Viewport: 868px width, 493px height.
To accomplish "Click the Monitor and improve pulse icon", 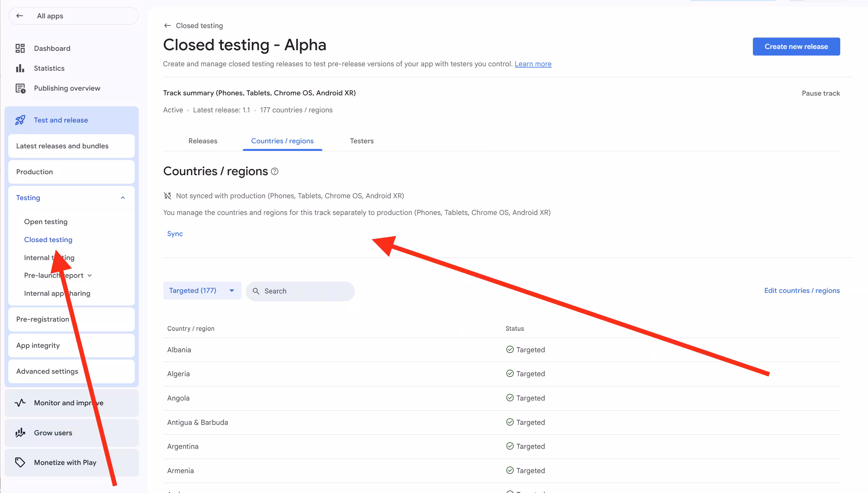I will click(20, 403).
